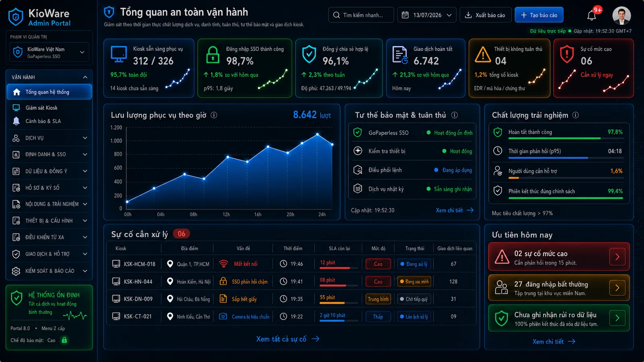Open the Chưa ghi nhận rủi ro dữ liệu arrow
The width and height of the screenshot is (644, 362).
click(617, 318)
